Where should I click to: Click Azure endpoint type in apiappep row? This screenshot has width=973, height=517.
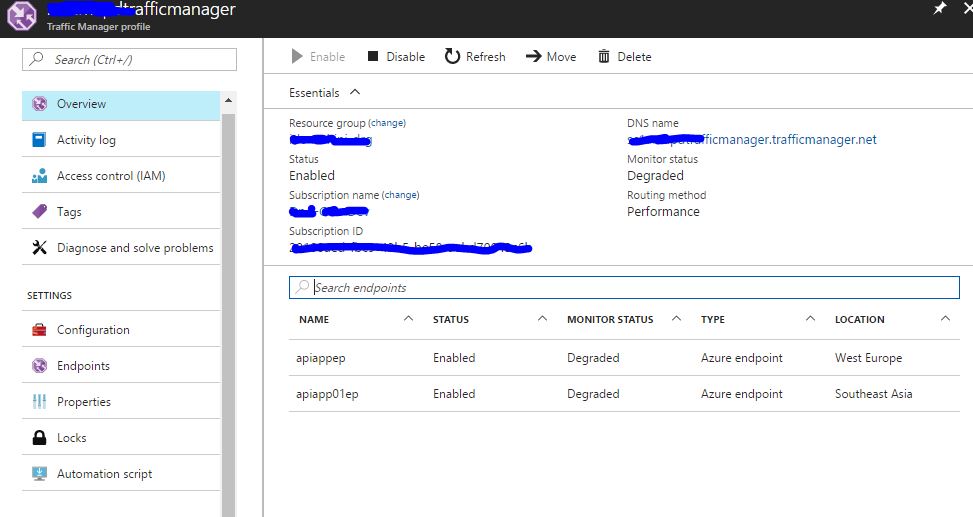[x=742, y=358]
